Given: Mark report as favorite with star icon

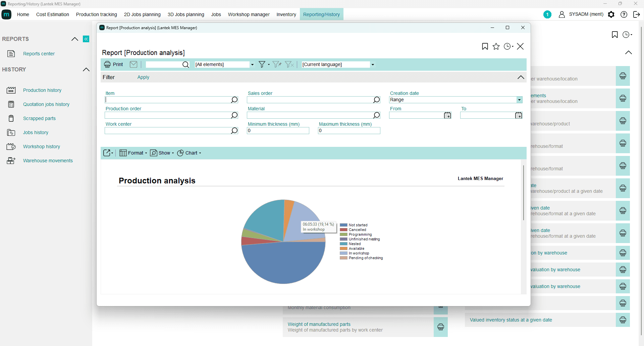Looking at the screenshot, I should pyautogui.click(x=496, y=47).
